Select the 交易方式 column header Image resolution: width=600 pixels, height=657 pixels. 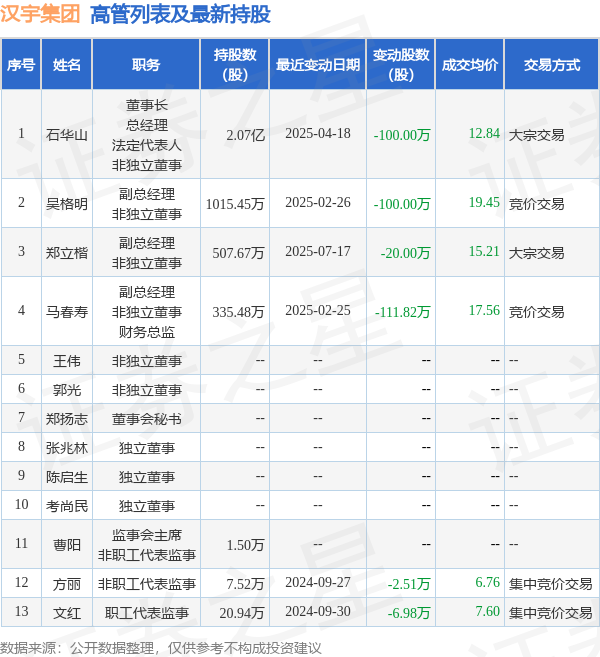pyautogui.click(x=552, y=65)
